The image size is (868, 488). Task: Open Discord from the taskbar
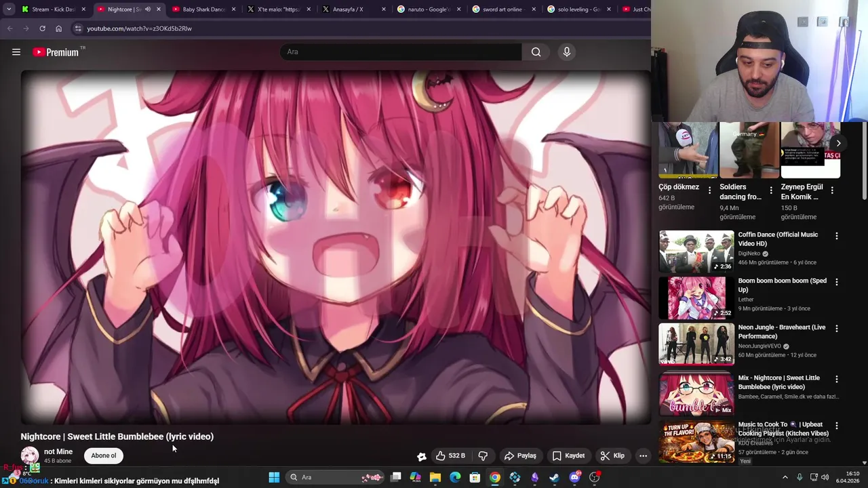575,477
